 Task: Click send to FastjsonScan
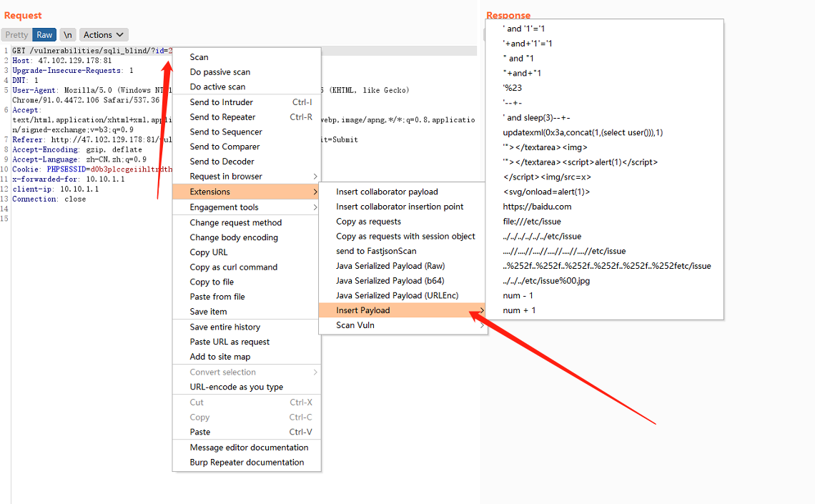[402, 251]
